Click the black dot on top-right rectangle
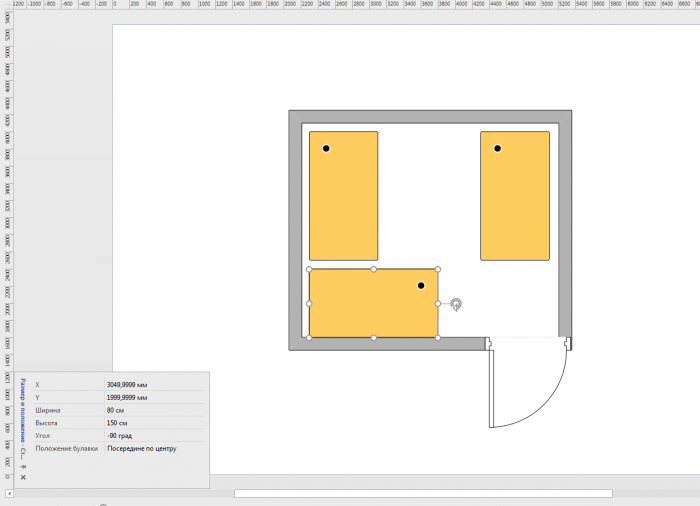 coord(497,148)
